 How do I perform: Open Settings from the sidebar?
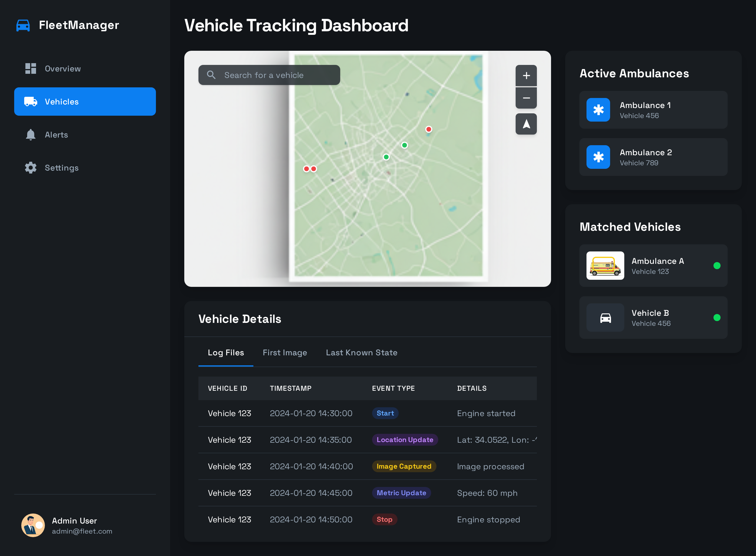(62, 168)
